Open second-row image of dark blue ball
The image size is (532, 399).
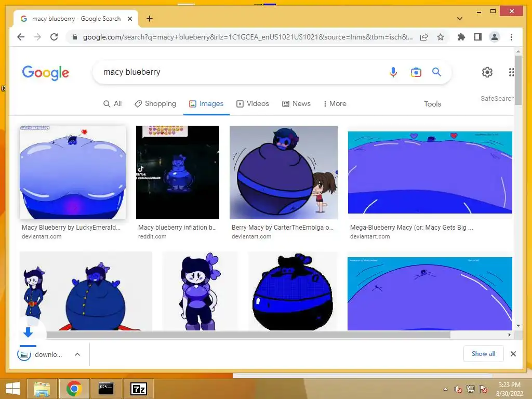[293, 291]
